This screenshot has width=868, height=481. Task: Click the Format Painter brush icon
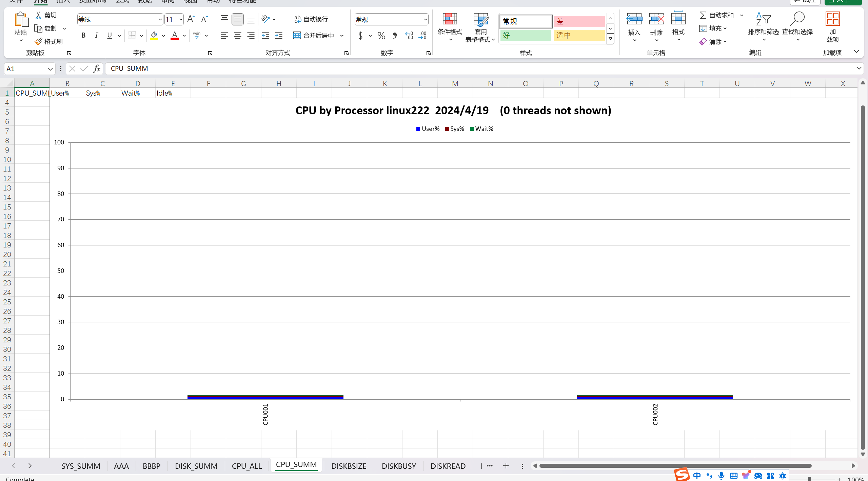coord(39,41)
